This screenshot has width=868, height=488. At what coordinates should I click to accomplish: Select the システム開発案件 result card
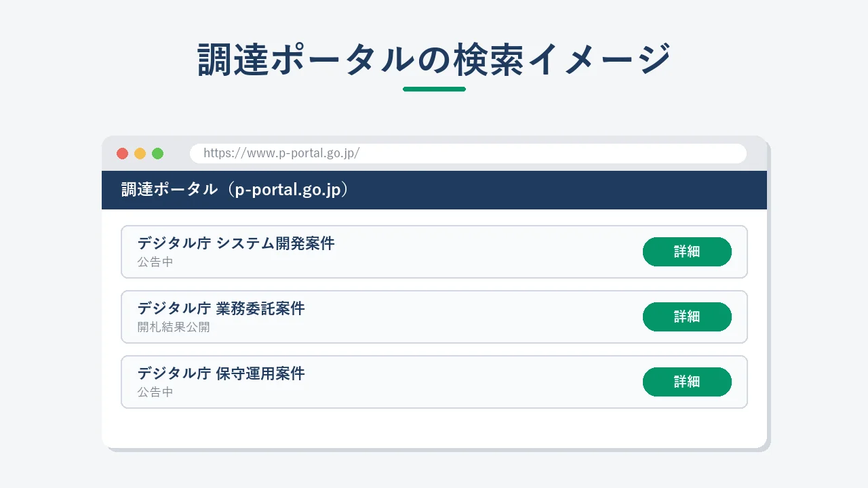(x=434, y=251)
